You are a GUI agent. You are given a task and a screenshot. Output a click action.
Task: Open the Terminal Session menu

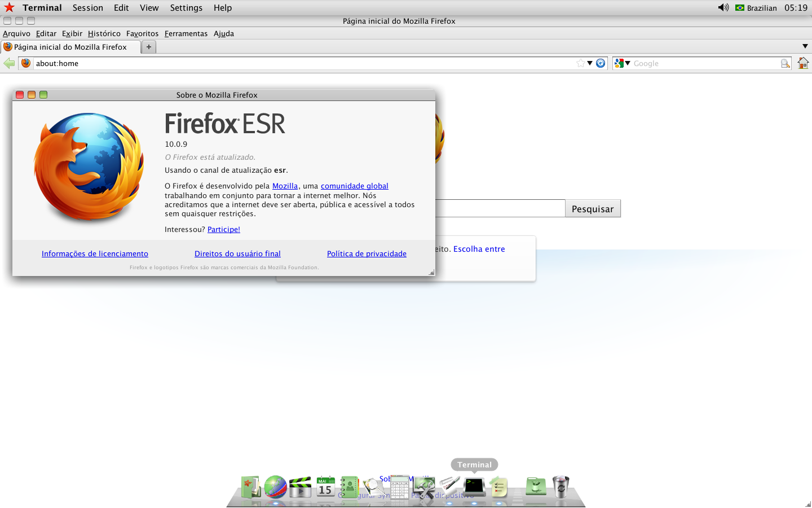(88, 8)
